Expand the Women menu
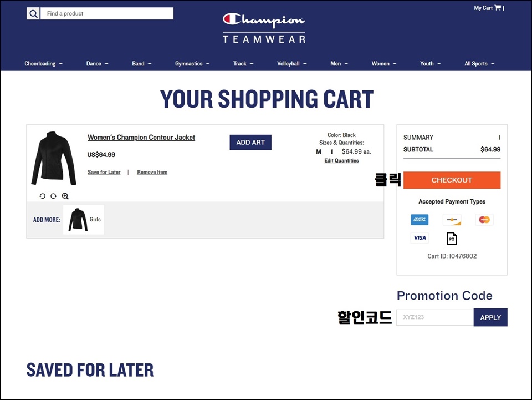 click(383, 63)
